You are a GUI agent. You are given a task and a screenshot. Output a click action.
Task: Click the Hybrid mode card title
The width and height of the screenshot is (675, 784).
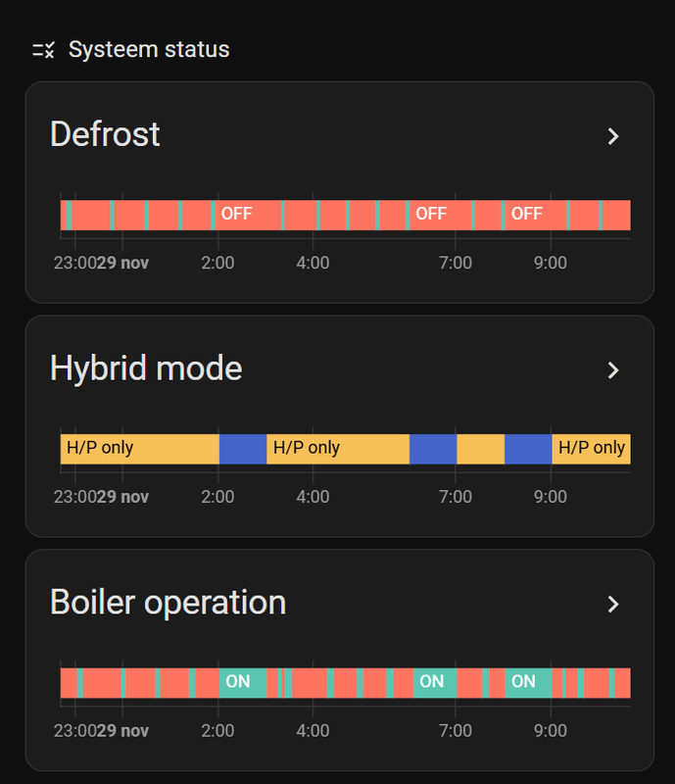(146, 368)
